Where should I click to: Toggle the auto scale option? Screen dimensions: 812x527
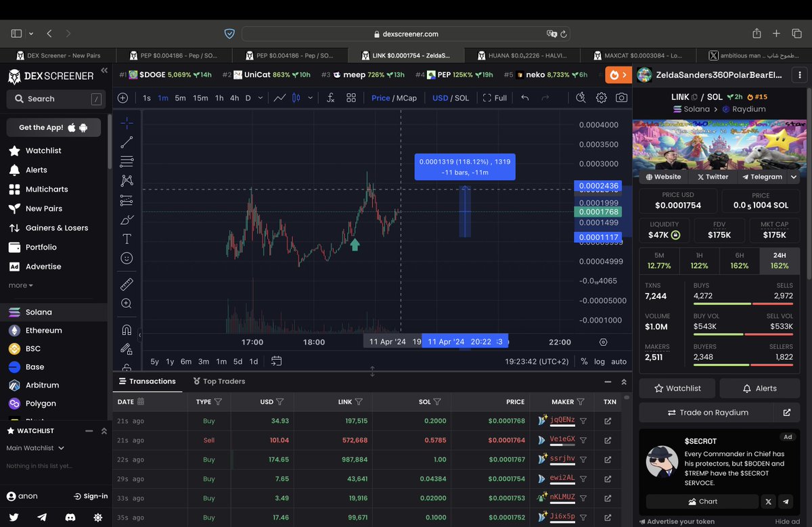[618, 361]
